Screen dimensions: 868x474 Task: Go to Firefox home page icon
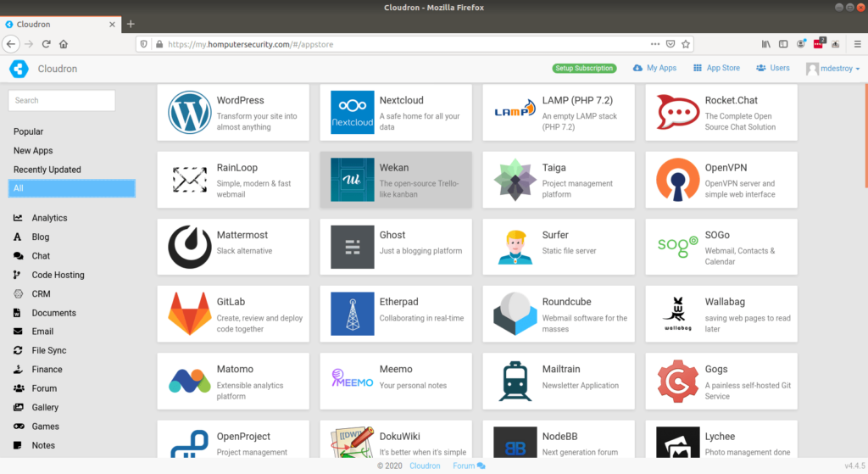[x=64, y=44]
